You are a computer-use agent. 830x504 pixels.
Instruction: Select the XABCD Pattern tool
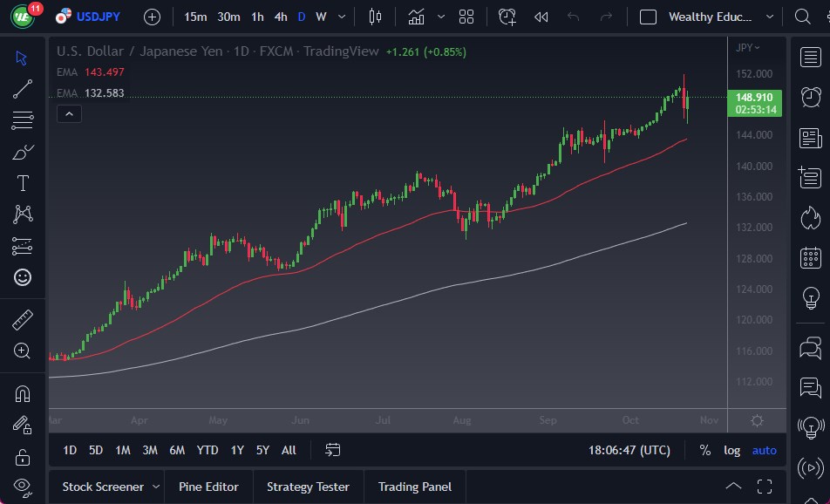pyautogui.click(x=23, y=215)
